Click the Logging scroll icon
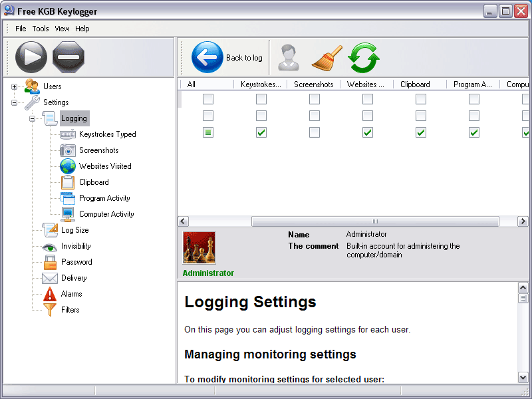The image size is (532, 399). pyautogui.click(x=50, y=118)
